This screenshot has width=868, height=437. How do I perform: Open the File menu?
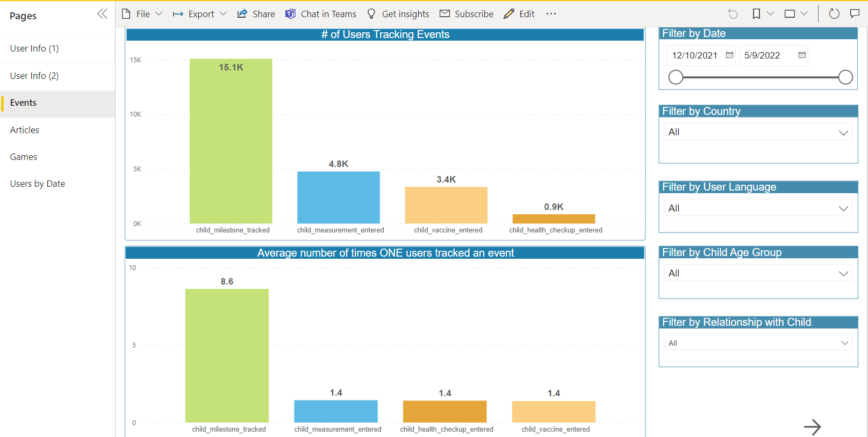[x=142, y=14]
